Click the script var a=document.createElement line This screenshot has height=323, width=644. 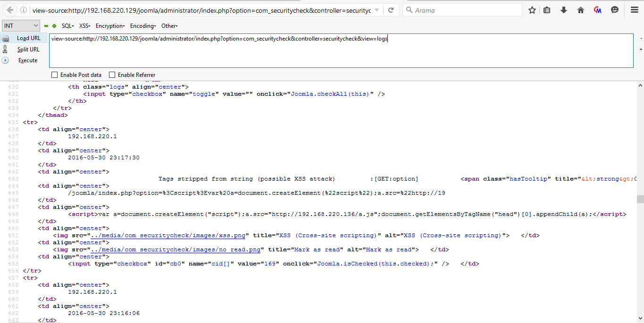pos(347,214)
